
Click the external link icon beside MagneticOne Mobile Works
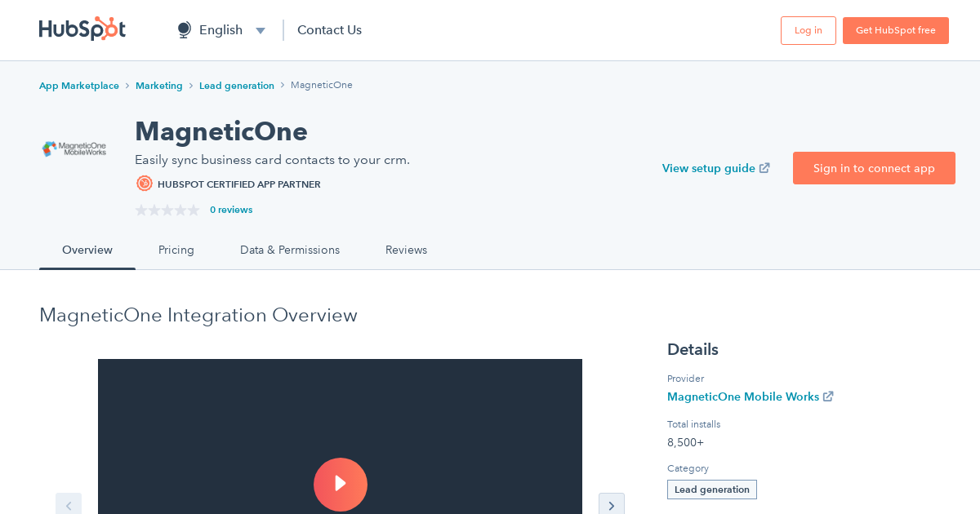829,397
